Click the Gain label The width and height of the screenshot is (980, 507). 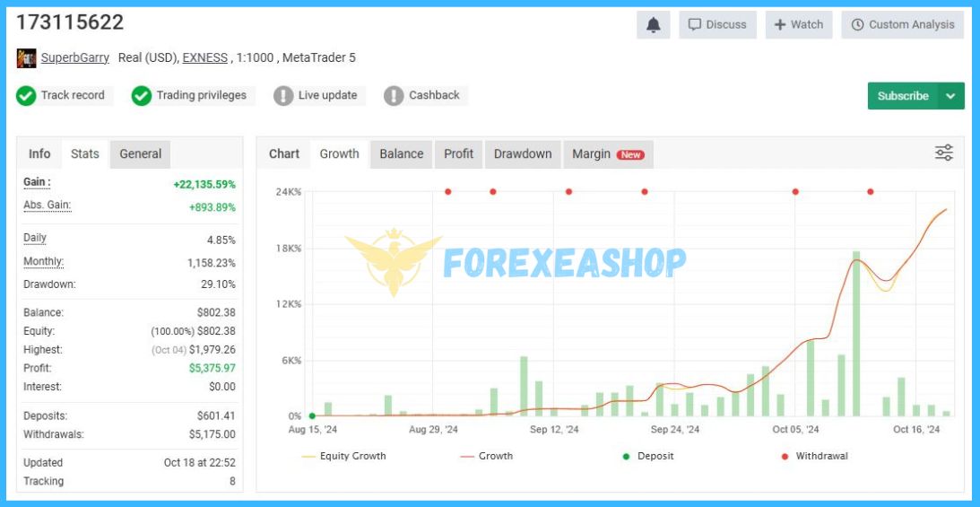pyautogui.click(x=37, y=182)
